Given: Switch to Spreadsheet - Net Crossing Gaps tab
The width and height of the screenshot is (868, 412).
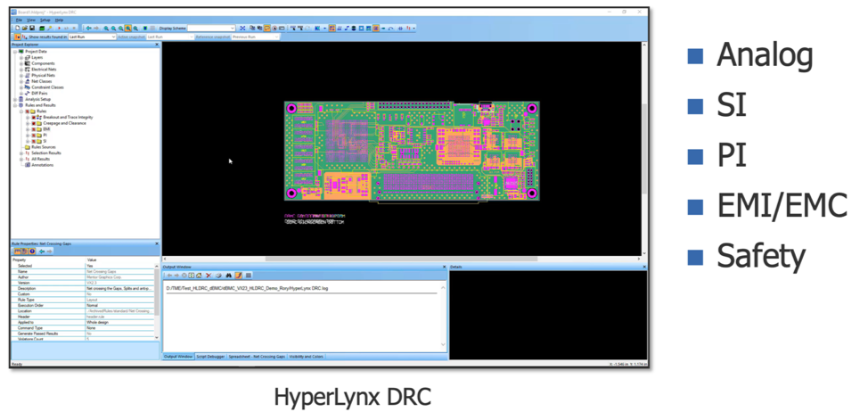Looking at the screenshot, I should click(x=257, y=357).
